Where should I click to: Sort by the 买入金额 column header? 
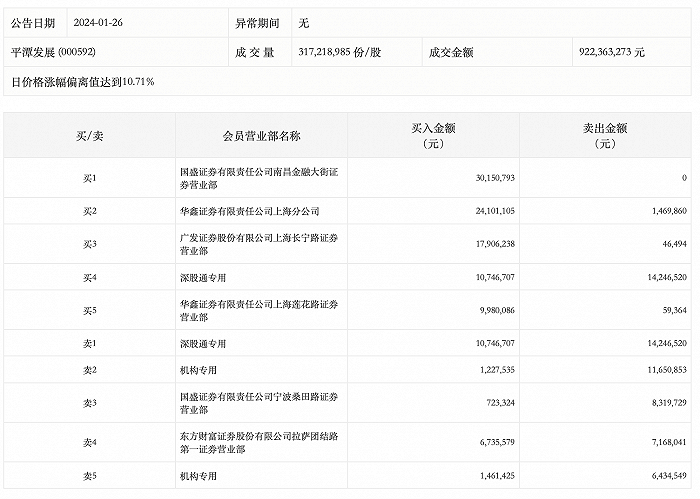[x=433, y=135]
